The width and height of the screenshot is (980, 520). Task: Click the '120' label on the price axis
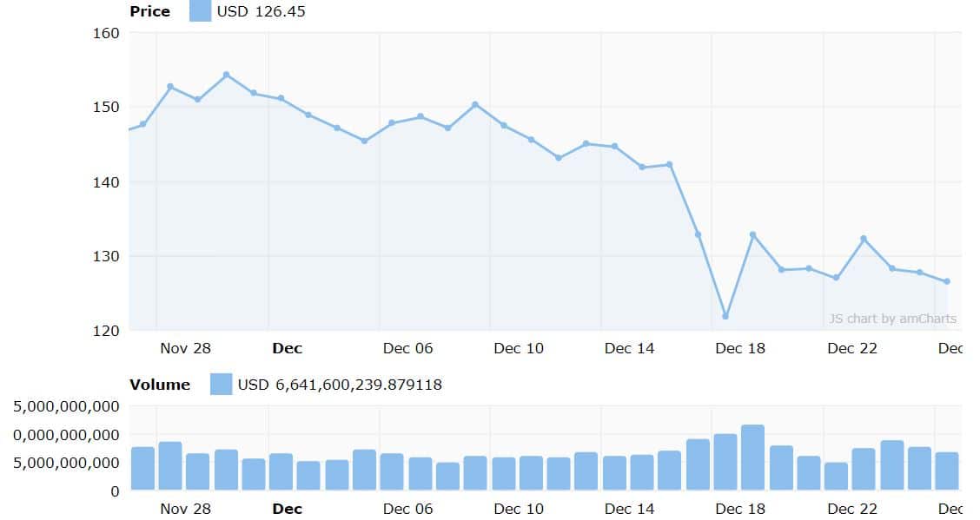tap(107, 331)
